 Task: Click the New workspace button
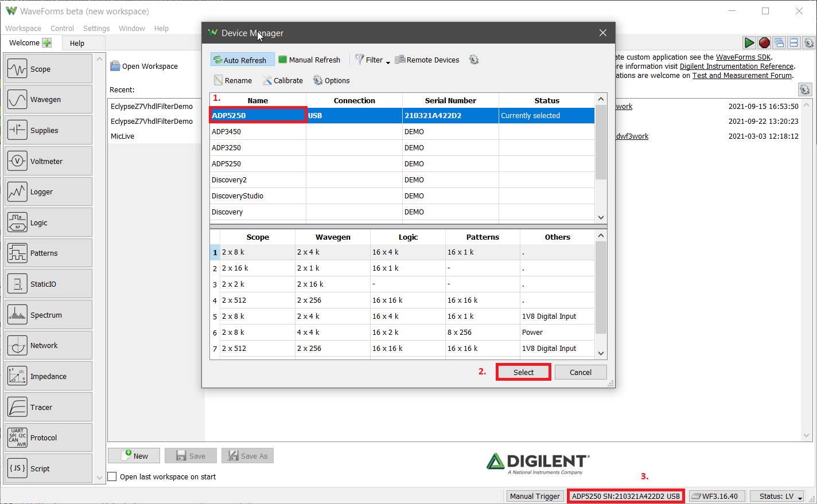click(x=134, y=456)
